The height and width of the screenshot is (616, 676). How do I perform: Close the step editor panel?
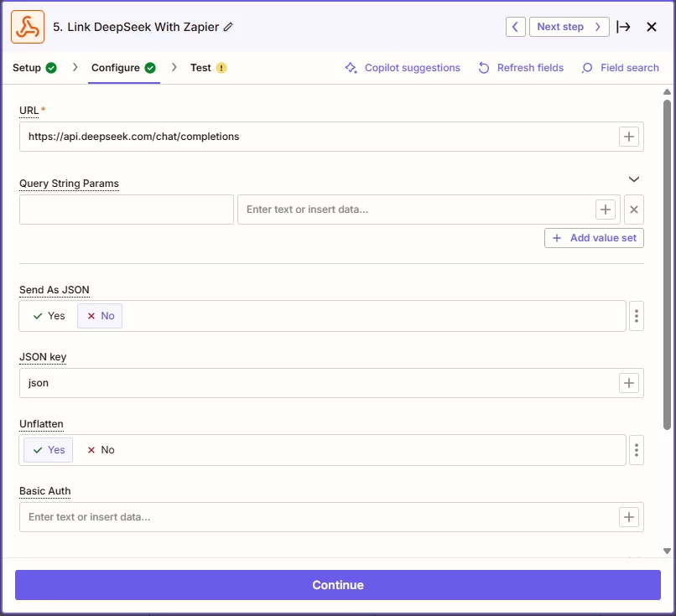(x=652, y=27)
